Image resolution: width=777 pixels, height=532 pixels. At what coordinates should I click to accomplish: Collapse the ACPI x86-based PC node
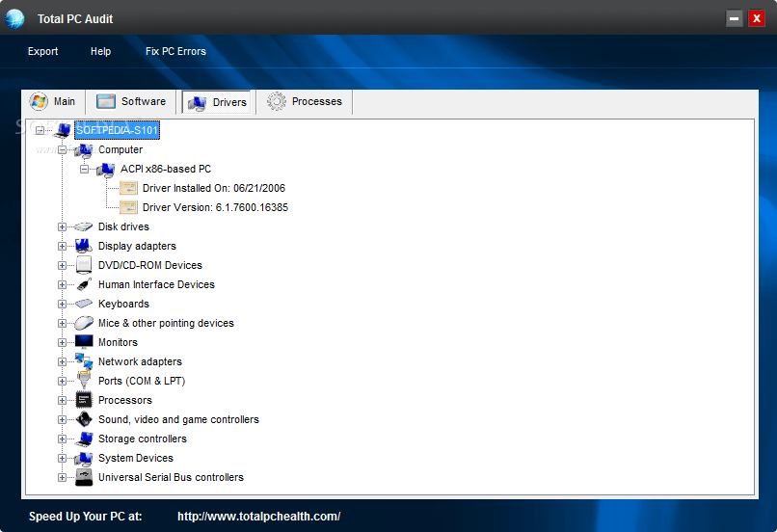click(x=84, y=169)
